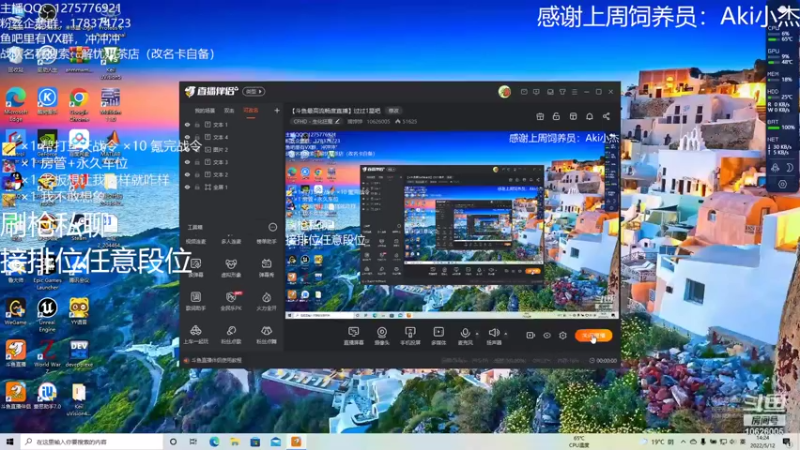This screenshot has width=800, height=450.
Task: Select the 图片 2 source row
Action: (232, 149)
